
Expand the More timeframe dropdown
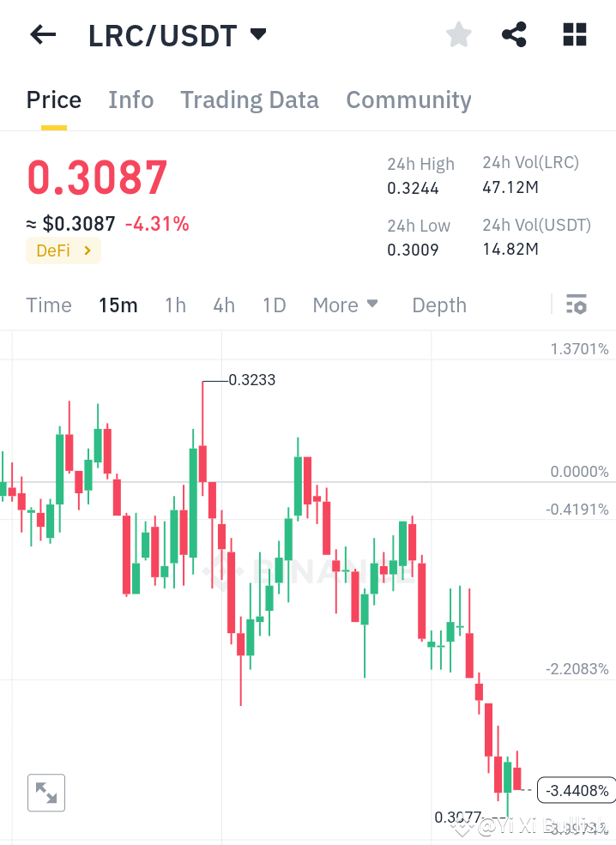[345, 305]
